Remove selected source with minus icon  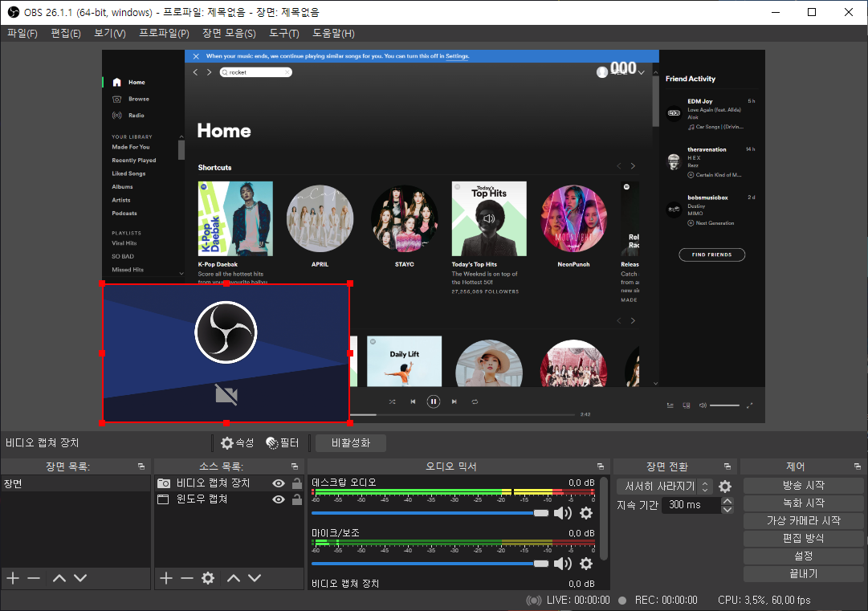187,578
